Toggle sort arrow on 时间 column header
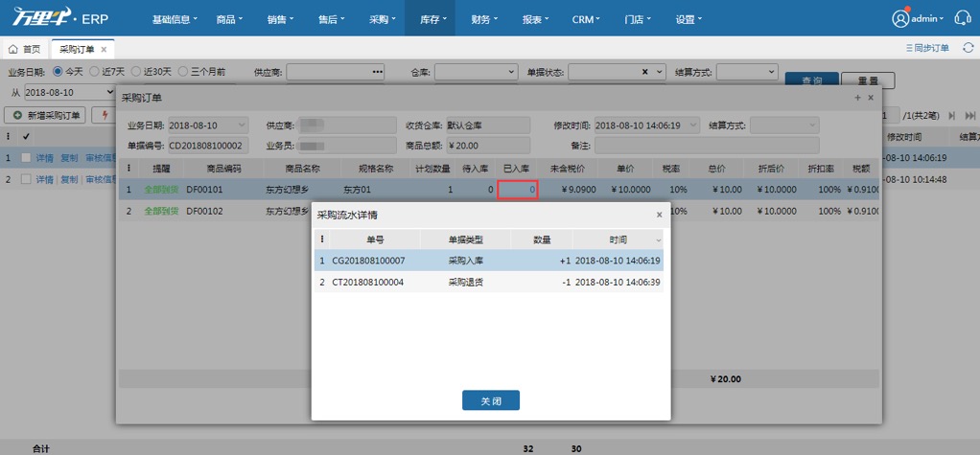 tap(658, 240)
